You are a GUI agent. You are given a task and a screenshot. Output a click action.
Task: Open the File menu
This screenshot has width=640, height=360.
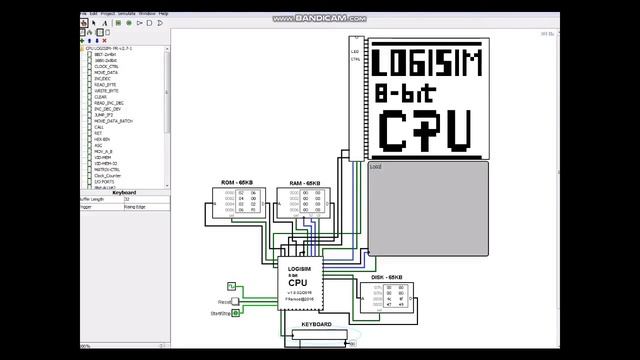(x=83, y=14)
